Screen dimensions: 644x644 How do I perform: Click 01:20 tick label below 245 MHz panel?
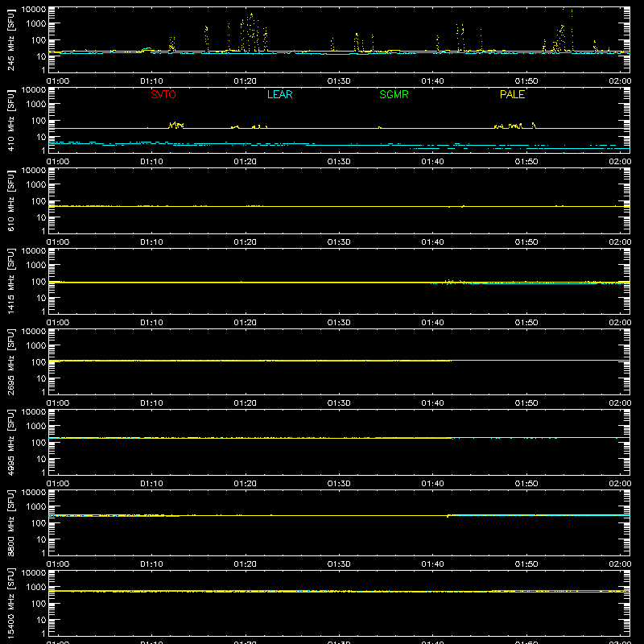(x=246, y=81)
